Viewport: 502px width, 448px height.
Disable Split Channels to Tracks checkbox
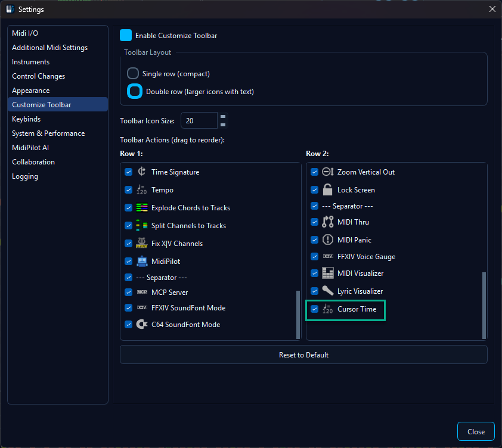128,226
